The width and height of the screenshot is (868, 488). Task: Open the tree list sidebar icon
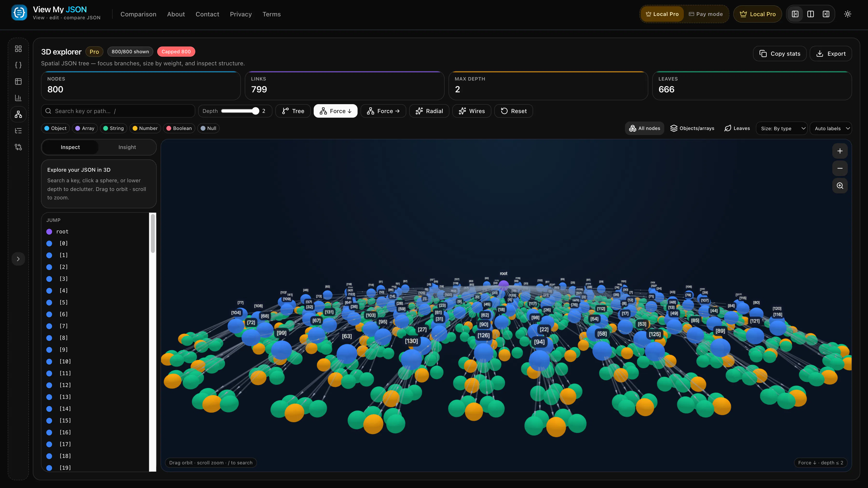pos(18,131)
